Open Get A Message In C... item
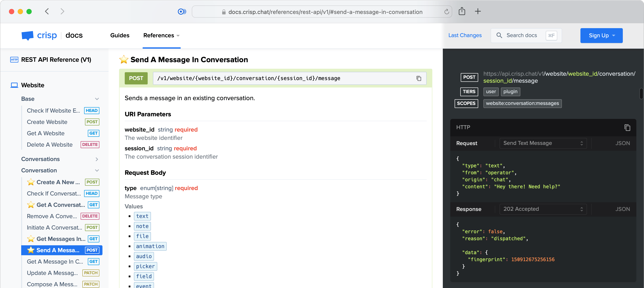The height and width of the screenshot is (288, 644). tap(63, 262)
